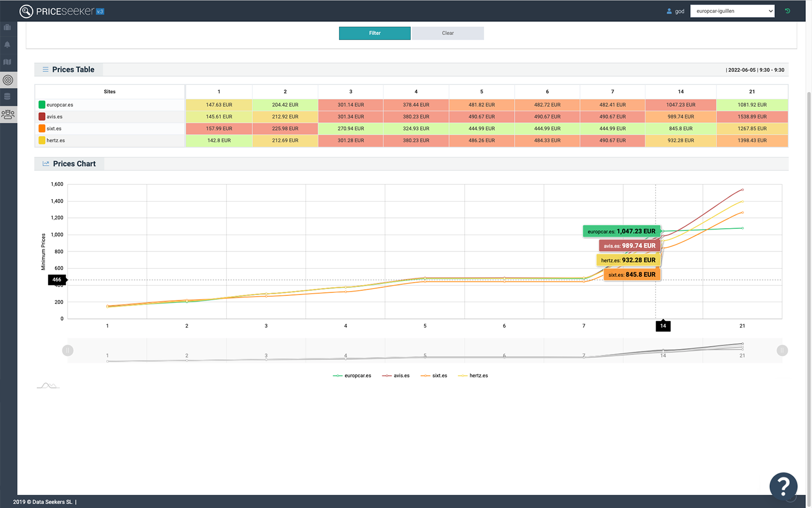Click the Prices Table list icon
Viewport: 812px width, 508px height.
[46, 70]
